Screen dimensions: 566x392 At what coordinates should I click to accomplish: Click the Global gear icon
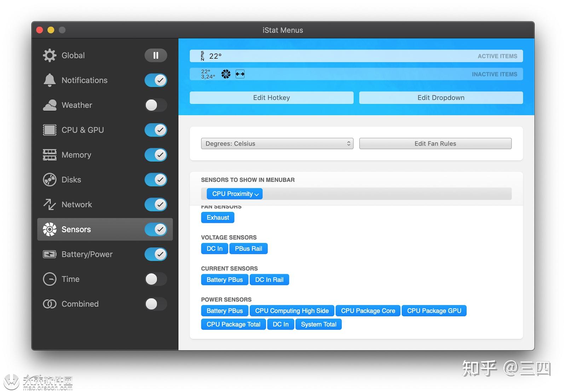point(50,55)
